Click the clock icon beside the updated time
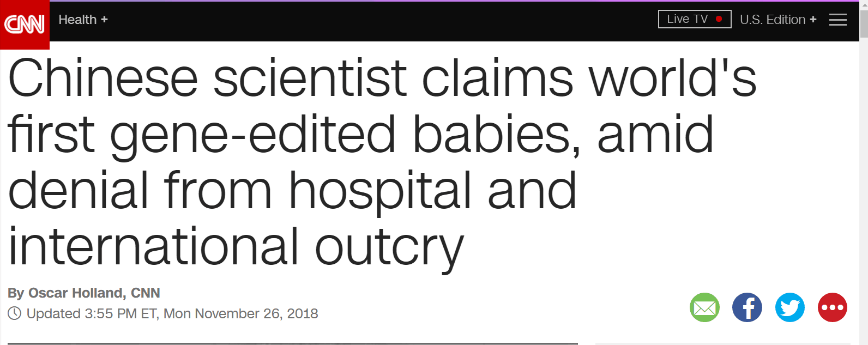This screenshot has width=868, height=345. (14, 313)
